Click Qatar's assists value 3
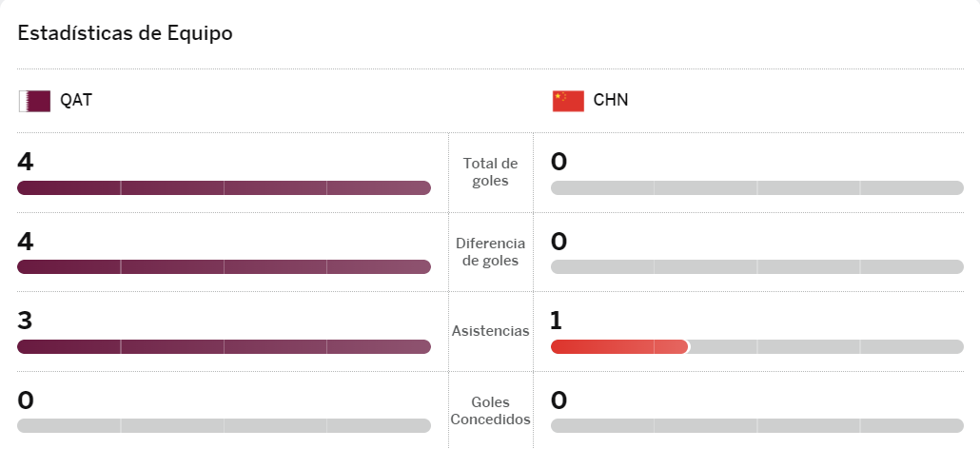This screenshot has width=980, height=449. tap(26, 322)
